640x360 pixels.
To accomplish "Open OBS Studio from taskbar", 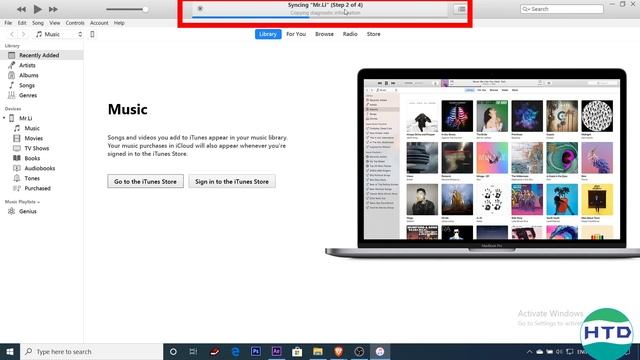I will click(x=359, y=351).
